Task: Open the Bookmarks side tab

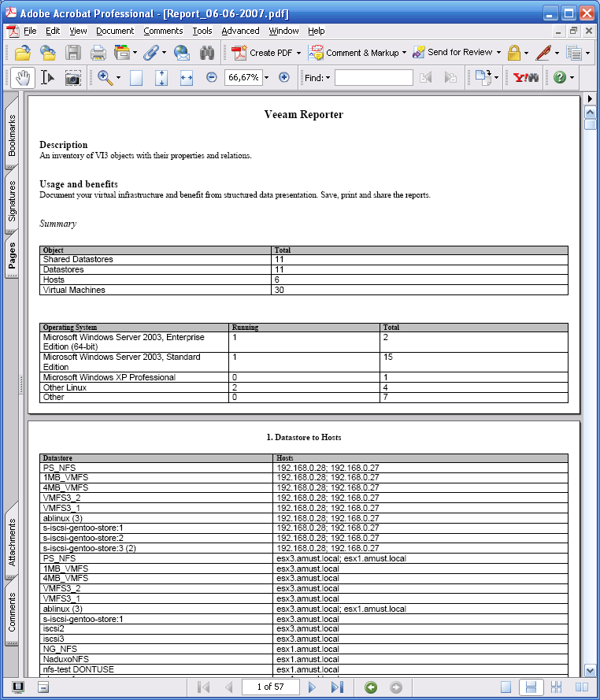Action: tap(12, 135)
